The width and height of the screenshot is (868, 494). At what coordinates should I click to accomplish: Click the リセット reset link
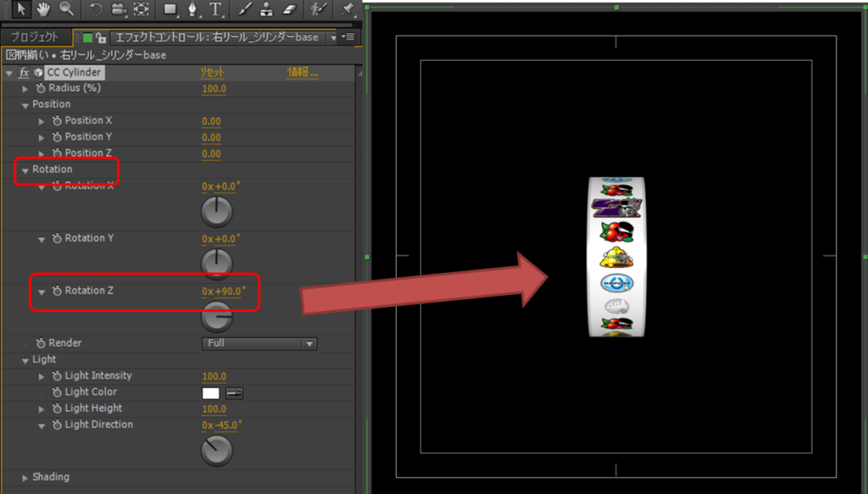point(213,73)
